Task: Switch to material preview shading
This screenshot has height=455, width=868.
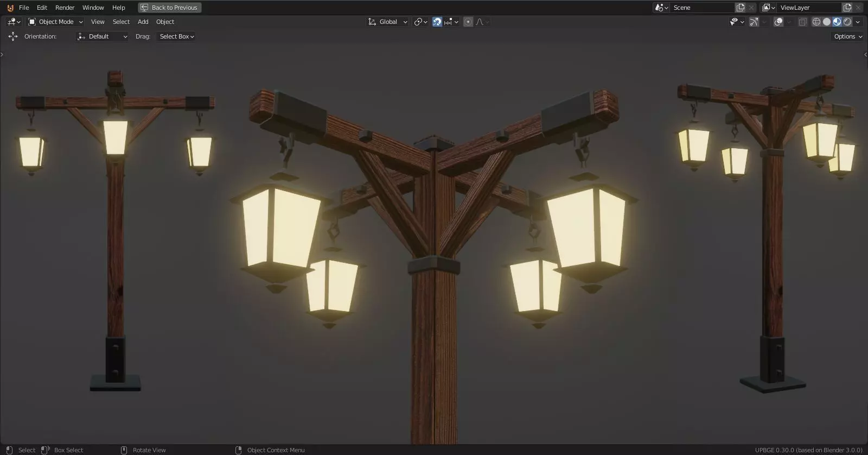Action: tap(837, 22)
